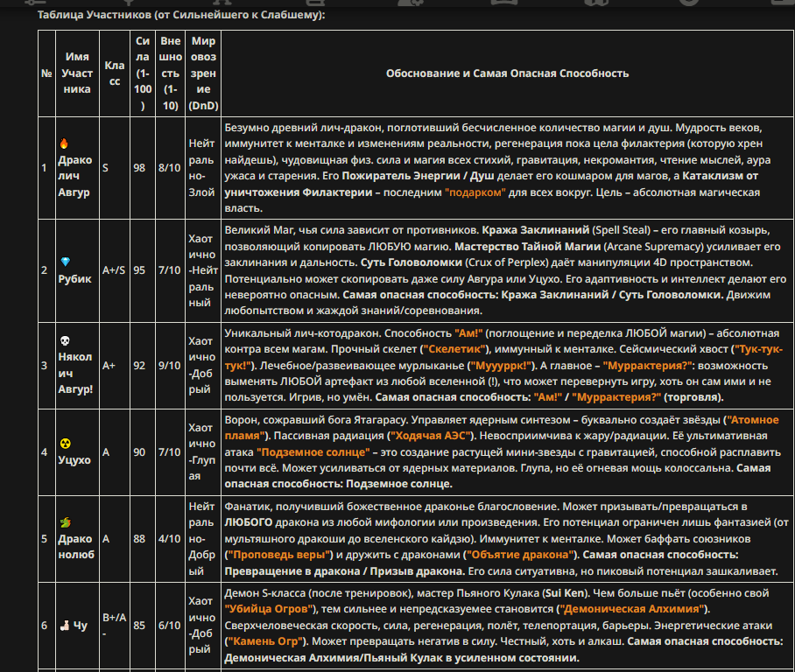
Task: Click the bold text "Мастерство Тайной Магии"
Action: 528,247
